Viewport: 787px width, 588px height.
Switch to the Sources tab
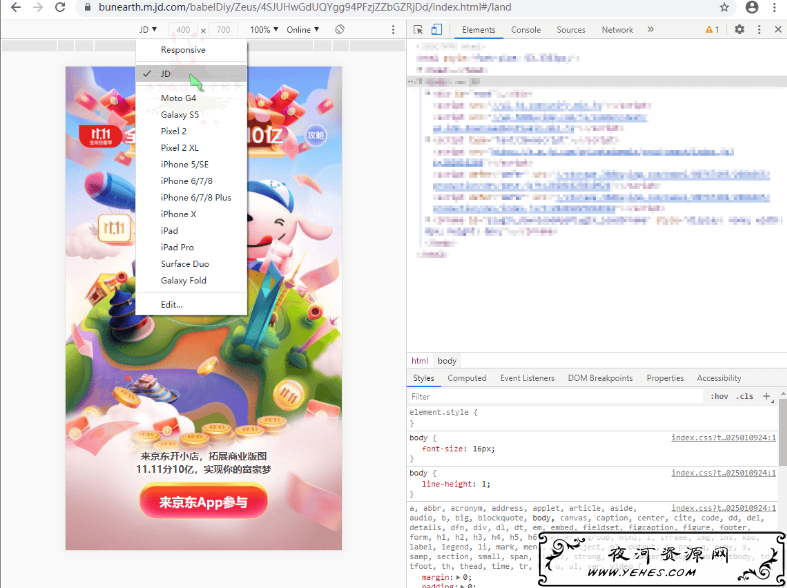571,30
